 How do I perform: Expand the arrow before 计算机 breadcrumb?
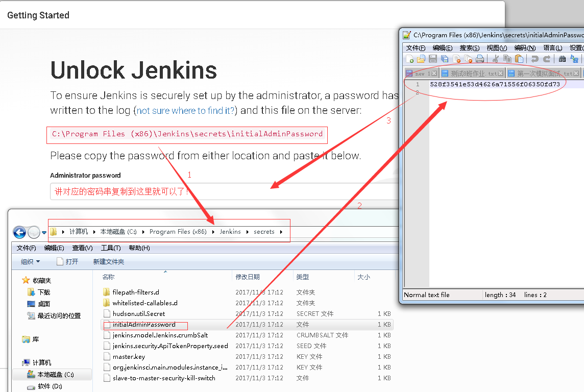point(63,232)
